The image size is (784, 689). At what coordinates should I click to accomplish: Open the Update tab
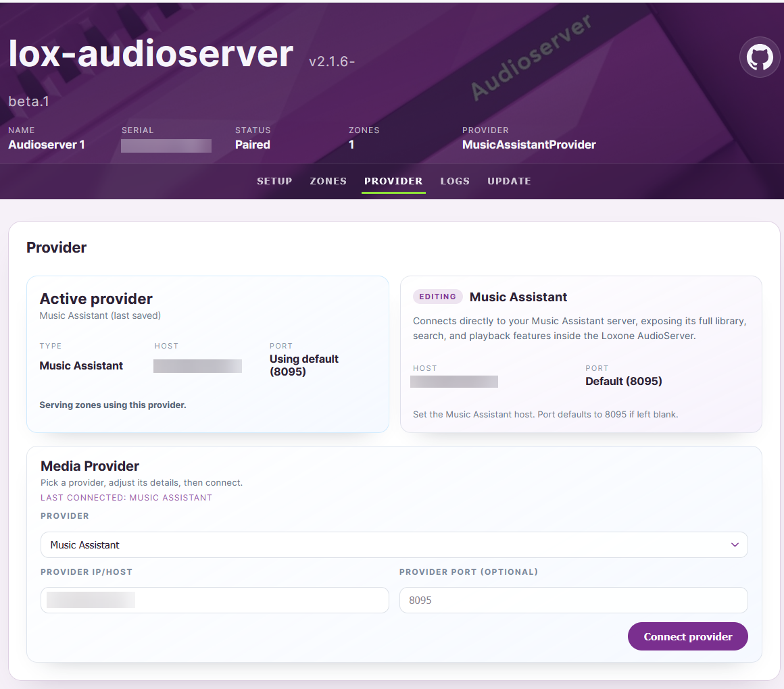(x=509, y=181)
